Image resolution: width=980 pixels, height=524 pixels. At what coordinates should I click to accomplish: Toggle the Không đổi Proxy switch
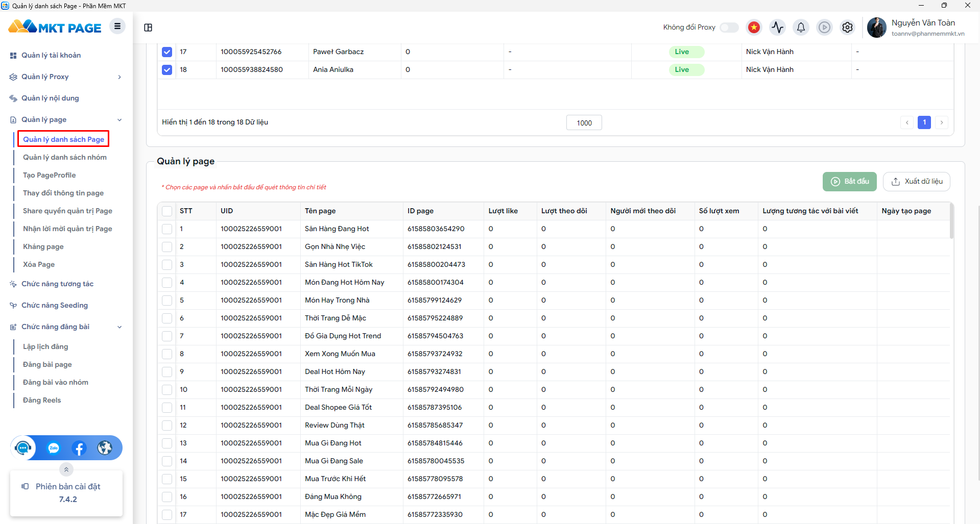click(729, 28)
